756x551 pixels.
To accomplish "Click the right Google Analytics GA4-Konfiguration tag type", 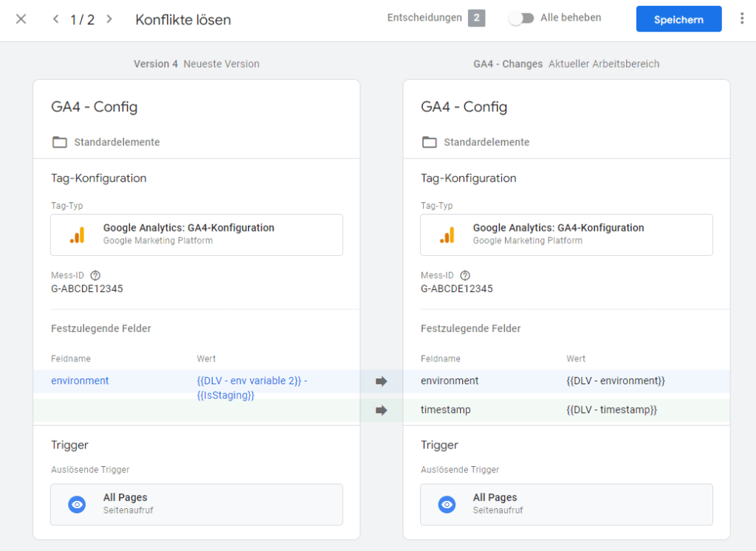I will [566, 235].
